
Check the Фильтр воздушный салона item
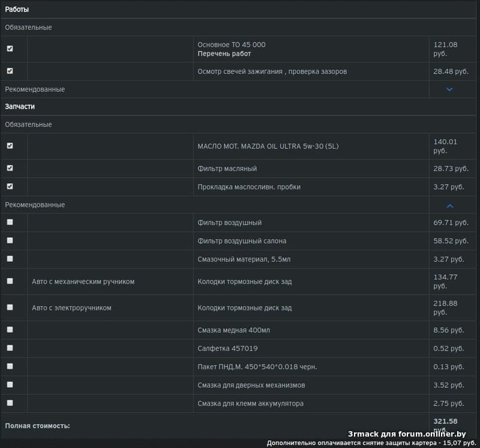[x=10, y=240]
